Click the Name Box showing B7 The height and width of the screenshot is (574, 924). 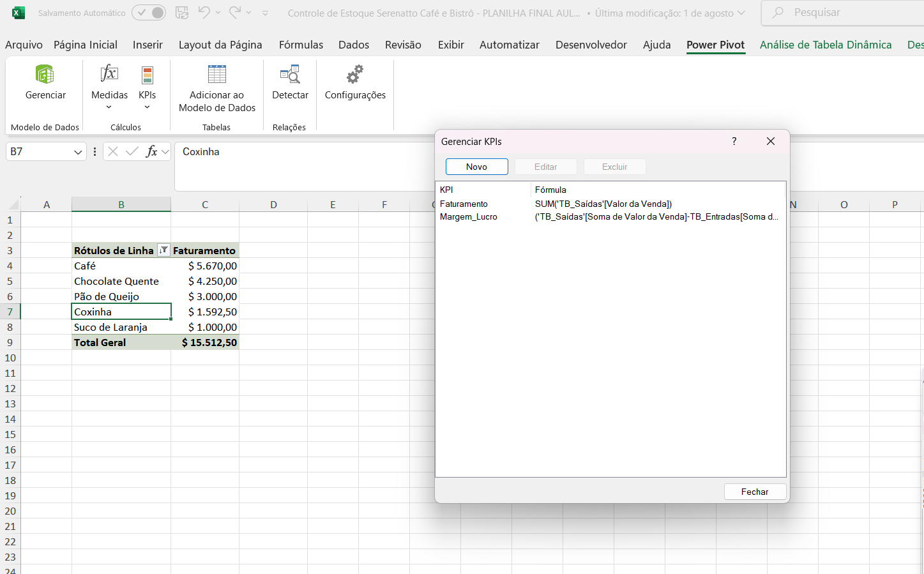point(38,151)
